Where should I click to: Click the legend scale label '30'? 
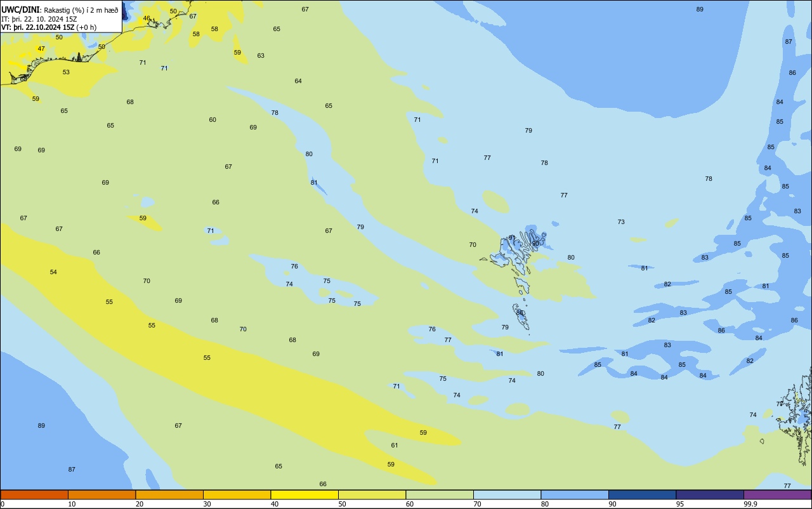[207, 504]
